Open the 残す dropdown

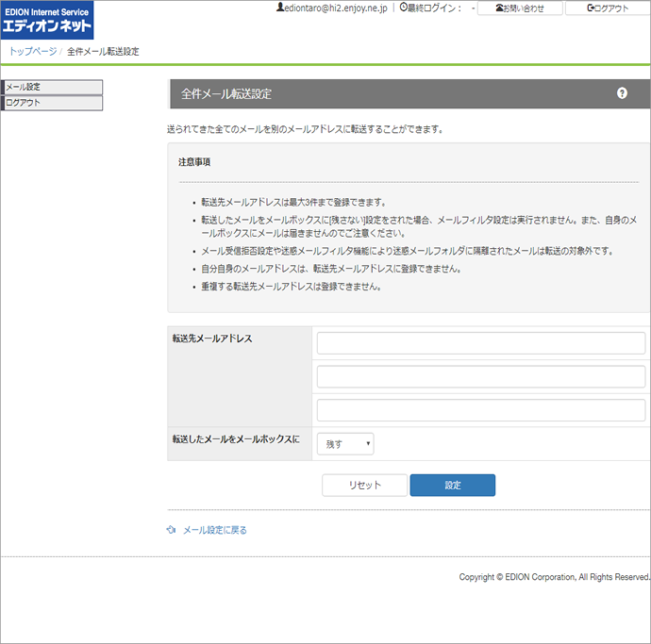[345, 444]
